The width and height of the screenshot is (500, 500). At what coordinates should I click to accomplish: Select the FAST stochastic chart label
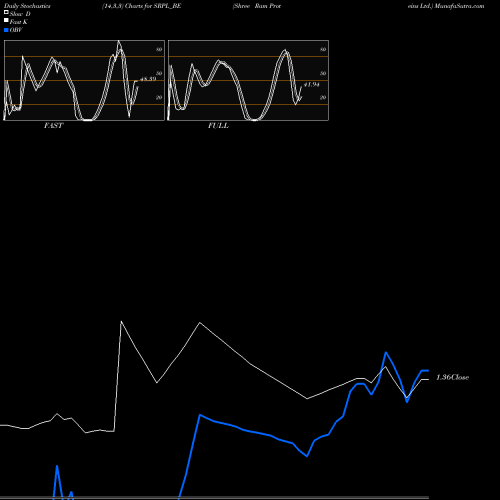[x=53, y=126]
